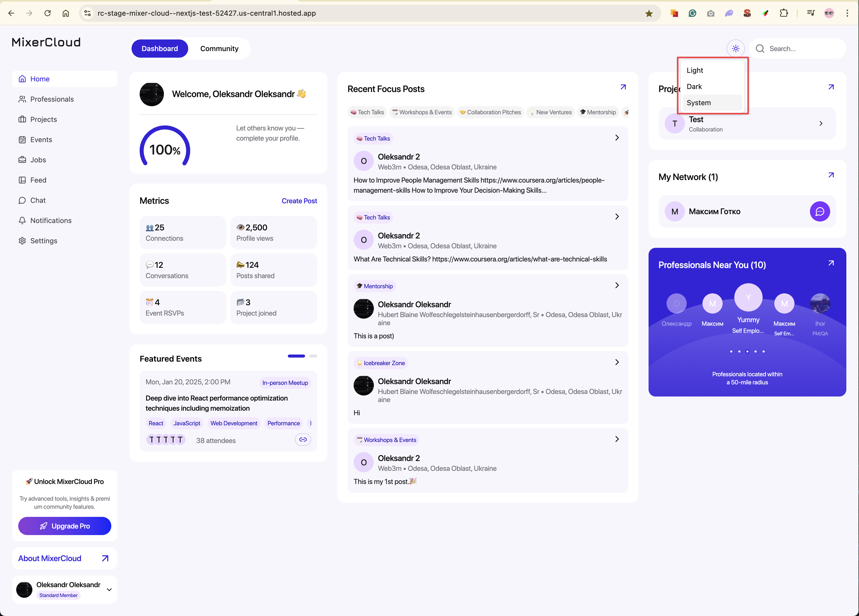Viewport: 859px width, 616px height.
Task: Open Recent Focus Posts arrow icon
Action: 623,87
